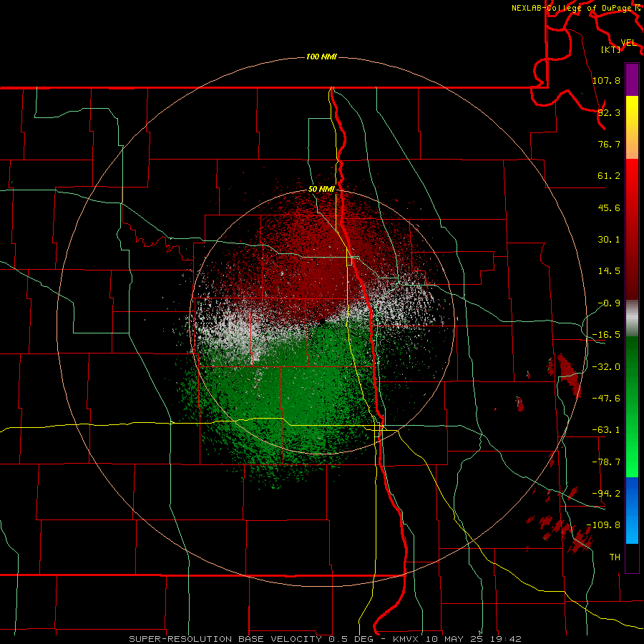Select the VEL legend title
The image size is (644, 644).
(x=629, y=43)
